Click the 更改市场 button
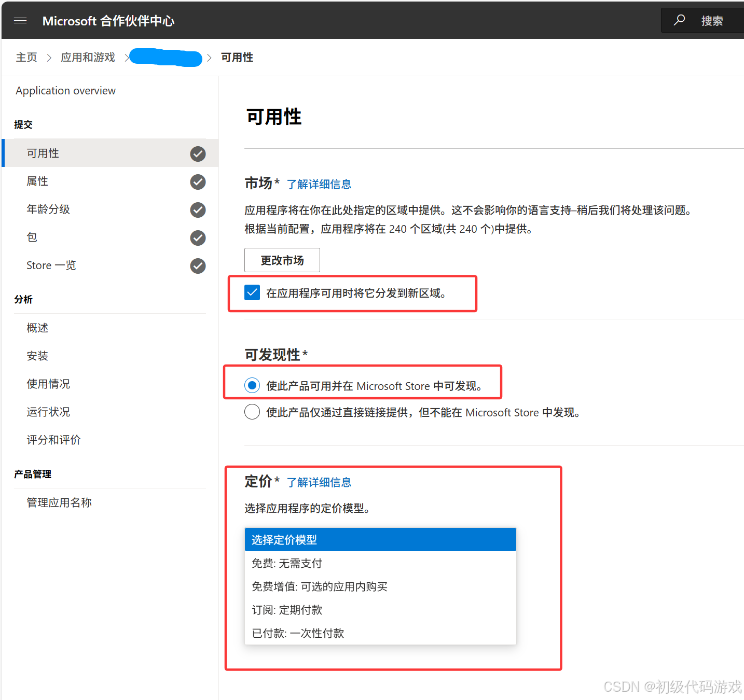The image size is (744, 700). [x=282, y=260]
